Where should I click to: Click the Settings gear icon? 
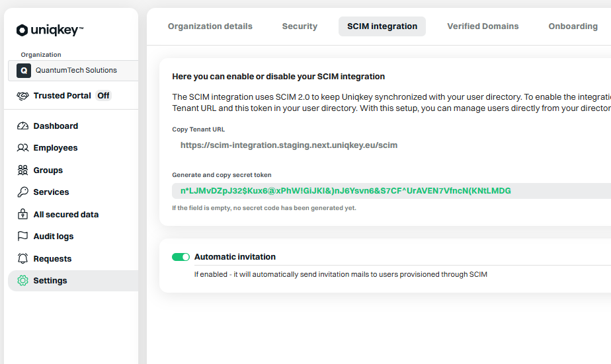[x=22, y=280]
